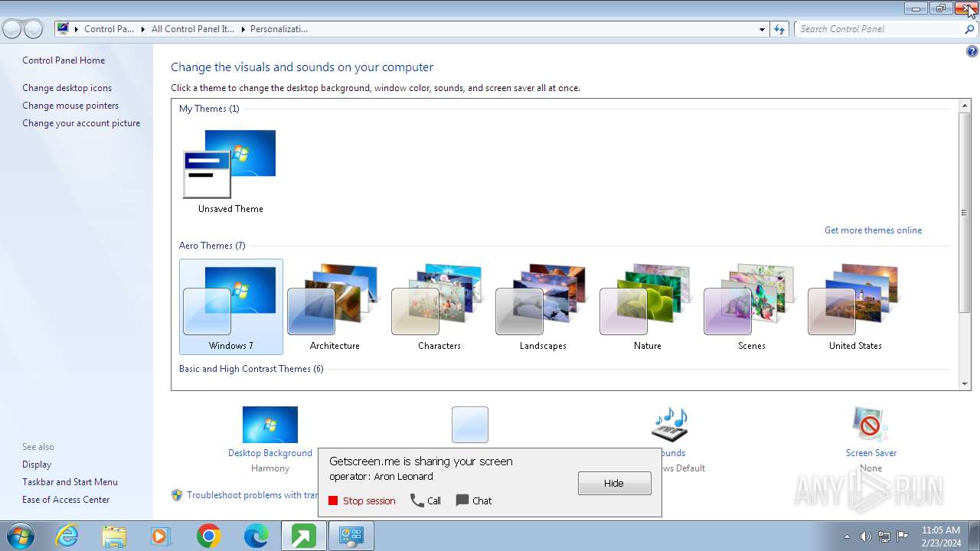980x551 pixels.
Task: Open Action Center flag icon
Action: click(903, 536)
